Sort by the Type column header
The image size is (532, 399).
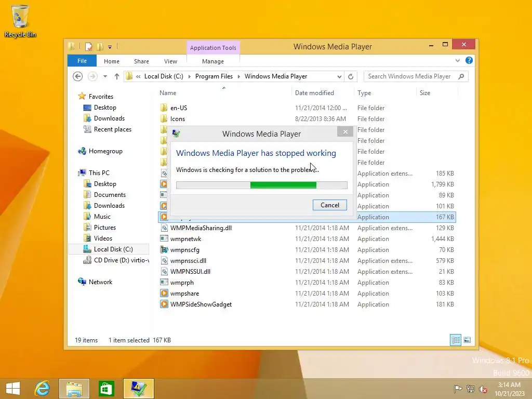point(364,93)
